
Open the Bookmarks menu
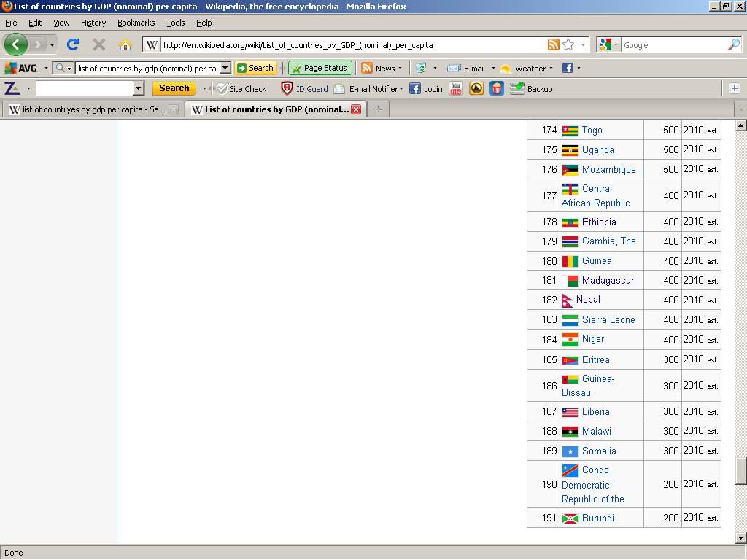(136, 23)
